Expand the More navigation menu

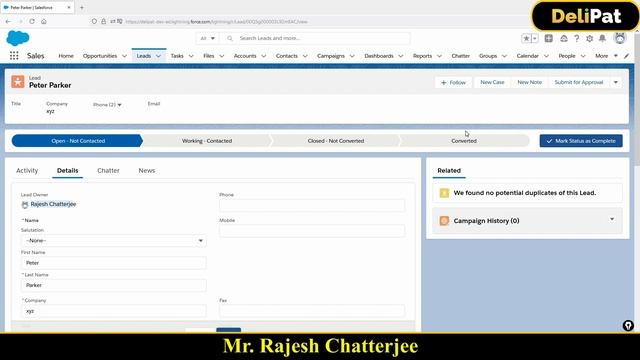[606, 56]
